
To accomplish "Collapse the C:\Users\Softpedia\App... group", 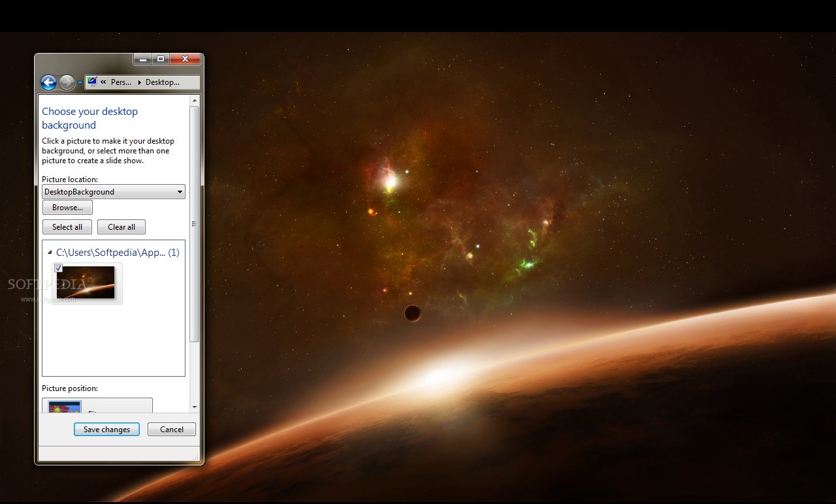I will (50, 253).
